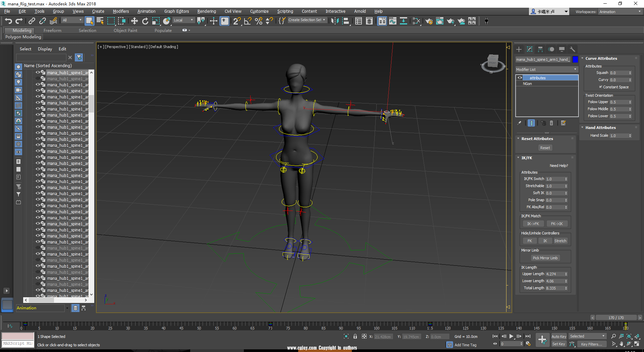Open the Hierarchy panel tab icon
This screenshot has height=352, width=644.
point(540,49)
